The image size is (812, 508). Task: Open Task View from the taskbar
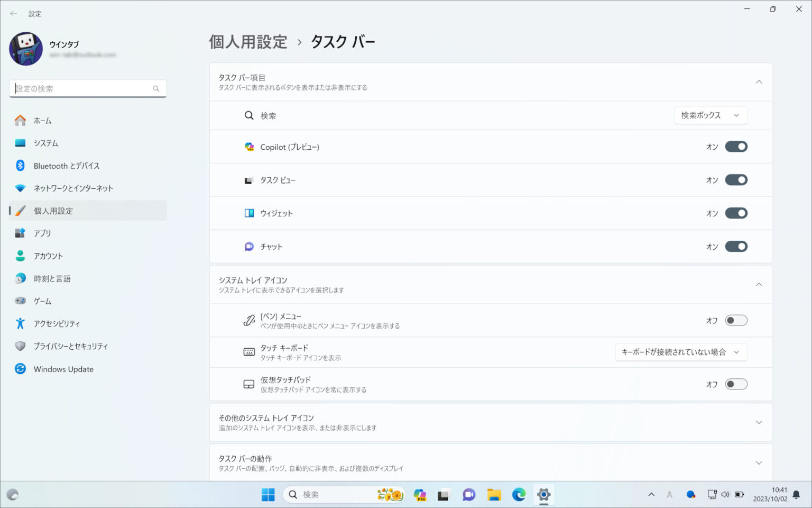pos(443,495)
